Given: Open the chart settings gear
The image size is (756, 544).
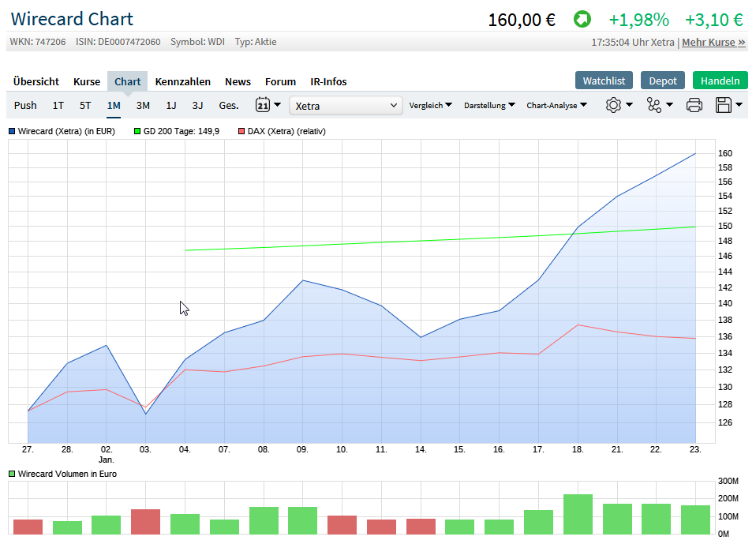Looking at the screenshot, I should [613, 104].
